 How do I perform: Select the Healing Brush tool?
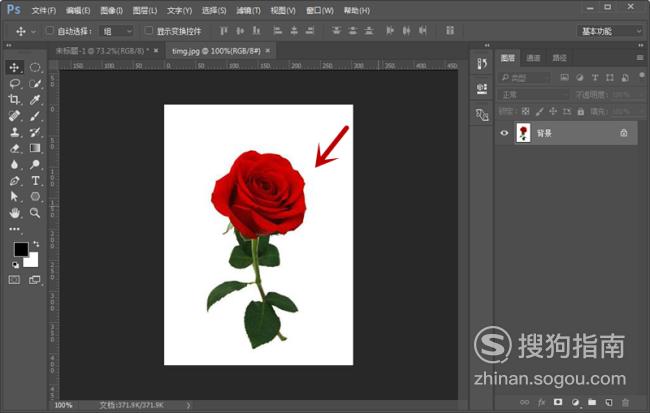[15, 115]
